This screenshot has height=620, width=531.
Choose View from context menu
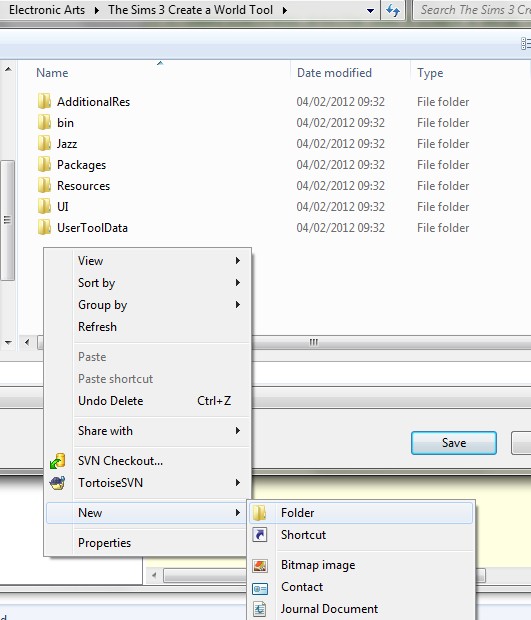148,261
